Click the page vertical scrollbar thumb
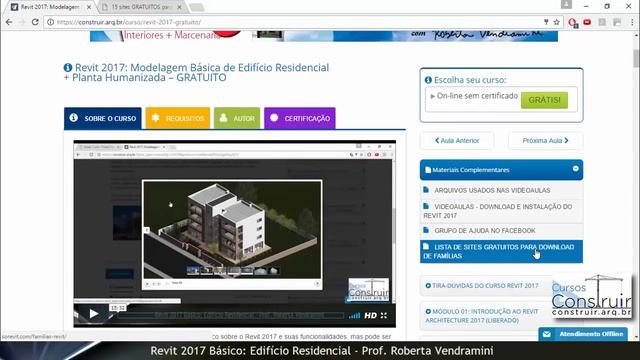 (636, 58)
